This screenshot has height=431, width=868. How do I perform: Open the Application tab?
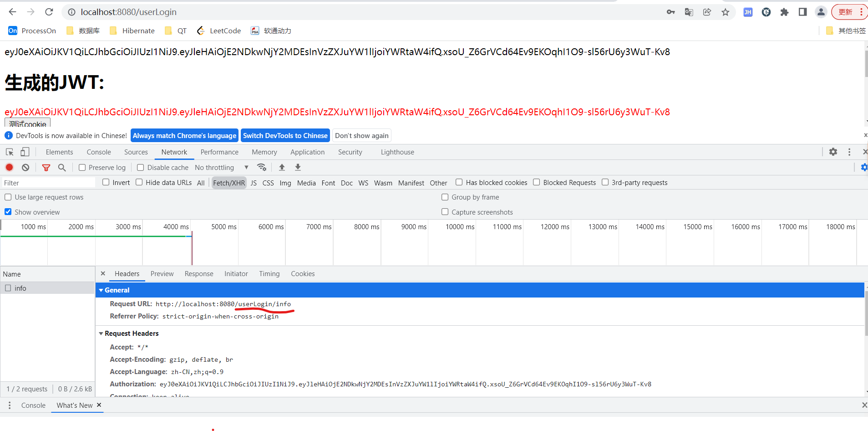coord(308,152)
